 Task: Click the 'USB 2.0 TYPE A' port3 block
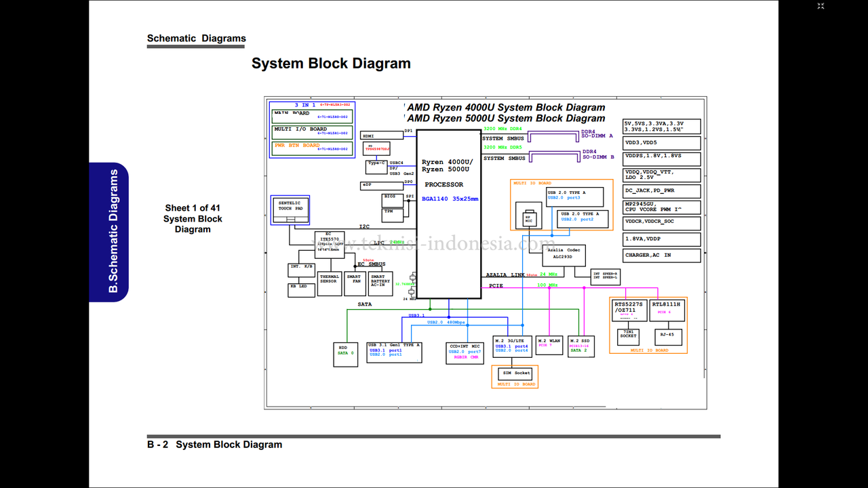[x=575, y=197]
